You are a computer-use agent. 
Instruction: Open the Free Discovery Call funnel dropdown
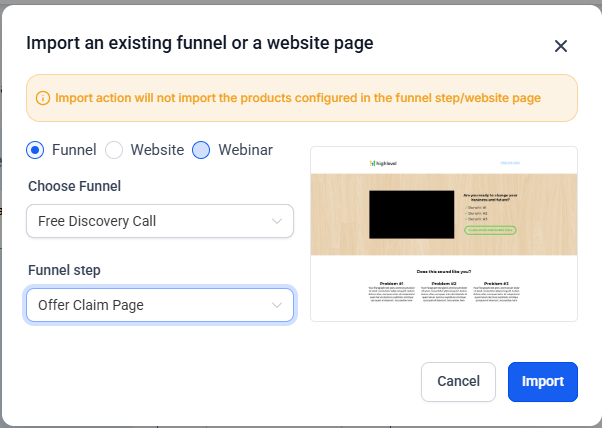(160, 221)
